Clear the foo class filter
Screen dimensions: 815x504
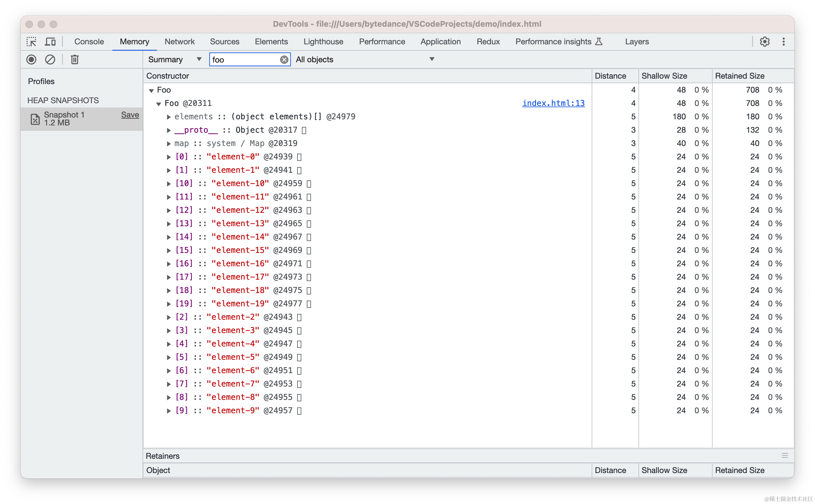(x=284, y=60)
